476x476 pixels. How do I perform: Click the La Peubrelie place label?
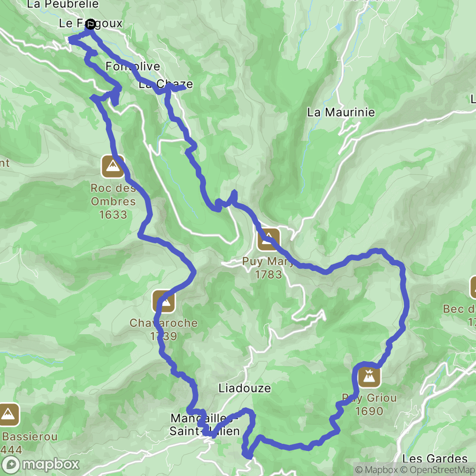63,4
